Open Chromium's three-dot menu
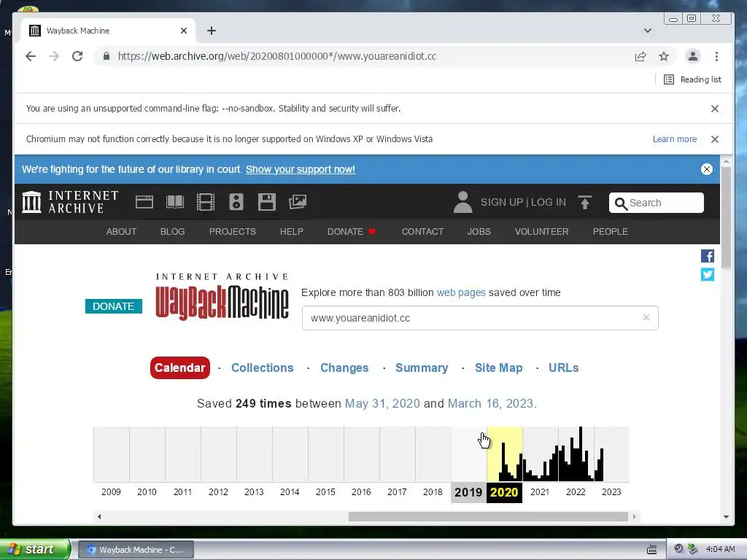 716,56
